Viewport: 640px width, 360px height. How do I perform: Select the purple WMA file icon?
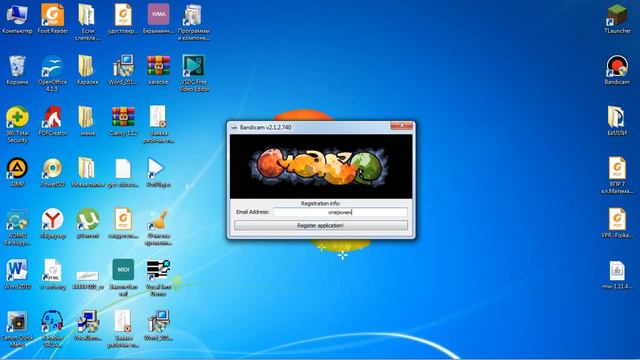pos(158,19)
